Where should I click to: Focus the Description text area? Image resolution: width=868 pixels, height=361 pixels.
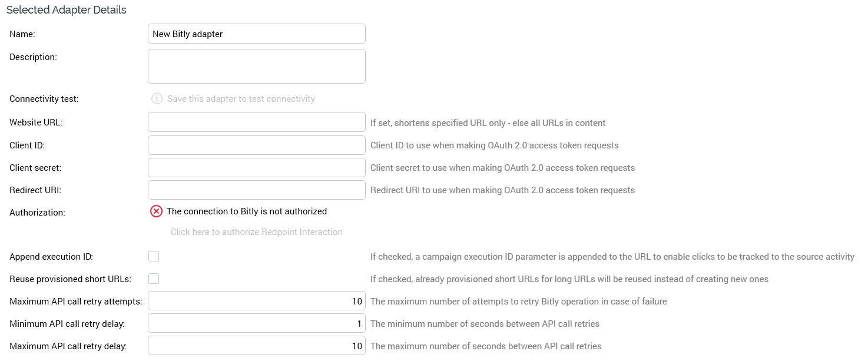point(256,66)
